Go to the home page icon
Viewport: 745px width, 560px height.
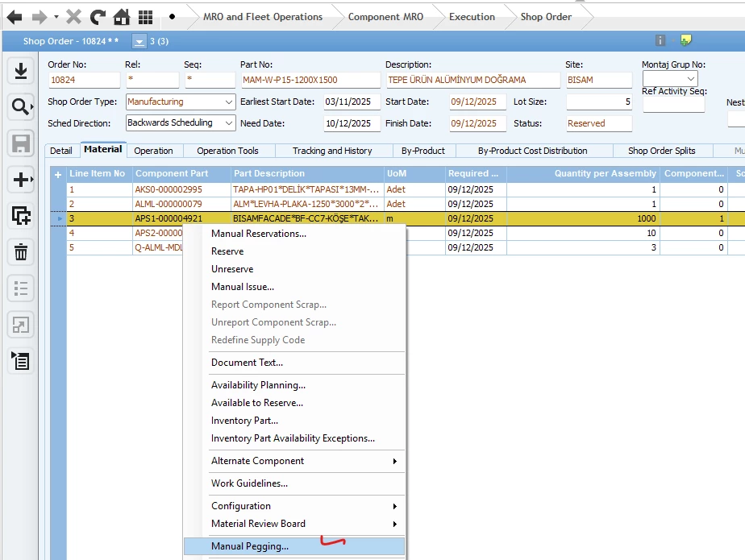coord(122,17)
